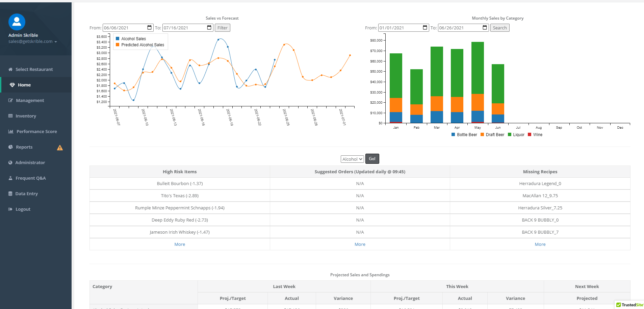644x309 pixels.
Task: Click the Herradura Legend_0 missing recipe
Action: [x=540, y=183]
